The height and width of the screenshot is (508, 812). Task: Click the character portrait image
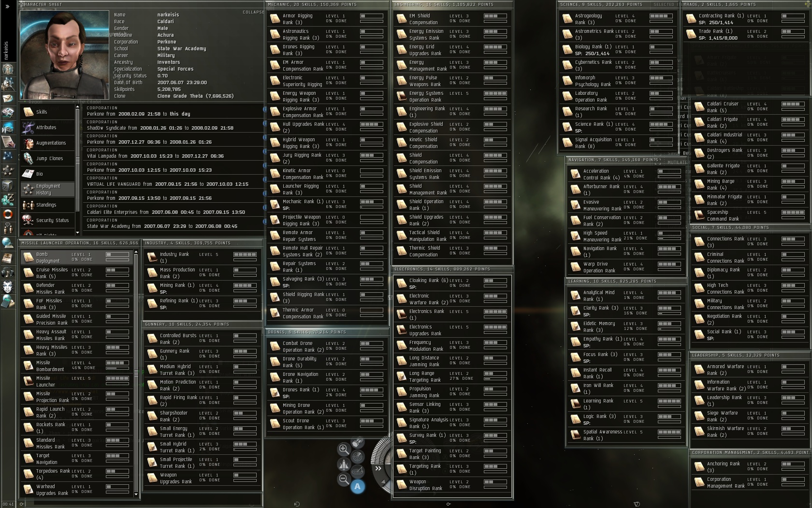(64, 55)
